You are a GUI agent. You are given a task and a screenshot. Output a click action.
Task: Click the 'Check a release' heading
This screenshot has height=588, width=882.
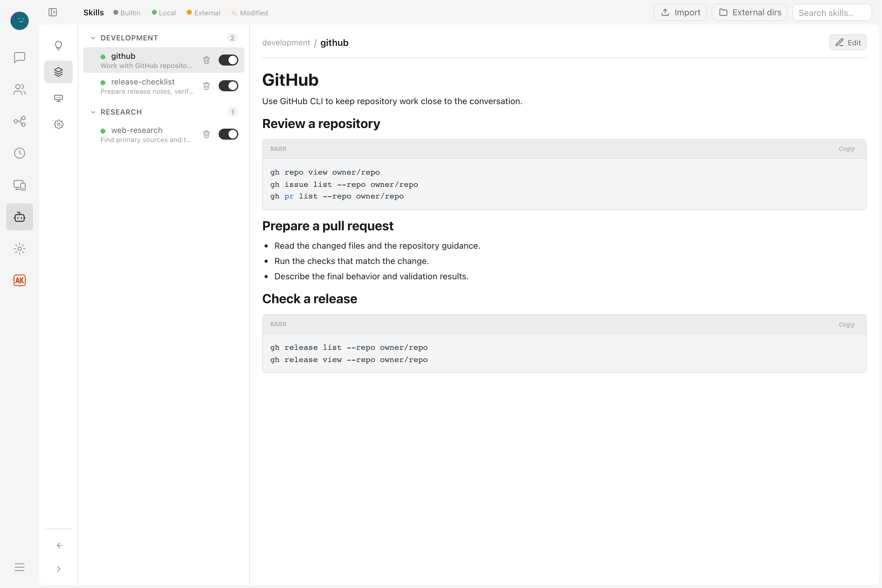309,299
